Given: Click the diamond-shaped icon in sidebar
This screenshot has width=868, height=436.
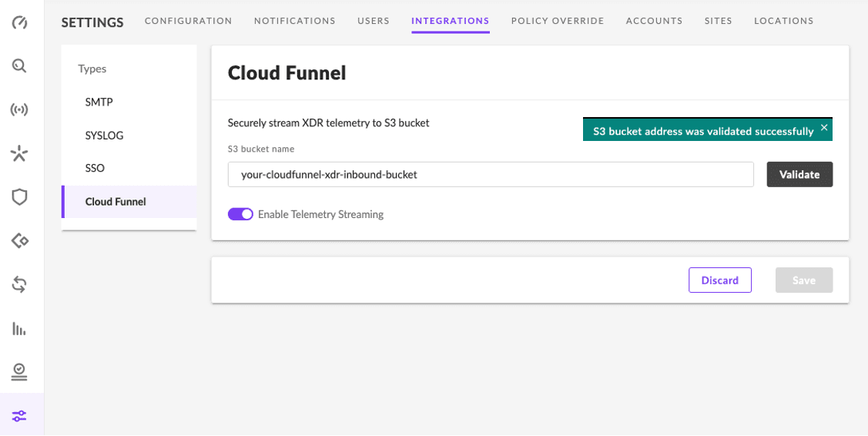Looking at the screenshot, I should point(19,241).
